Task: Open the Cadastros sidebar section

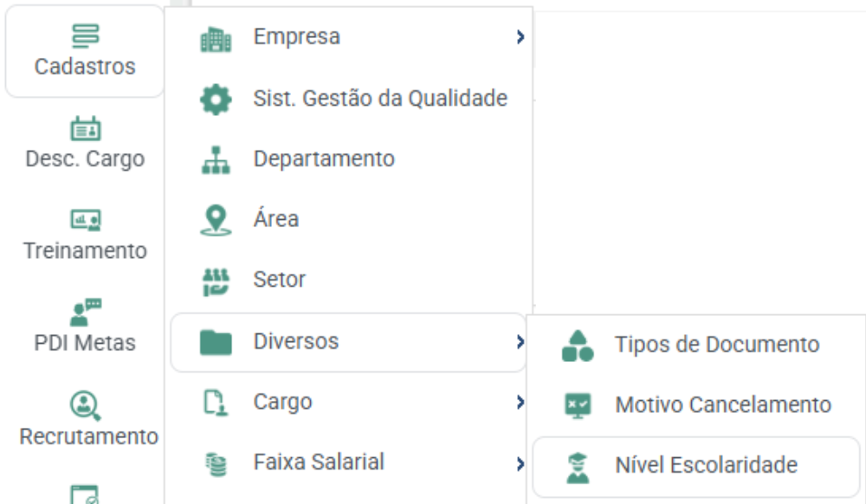Action: pos(85,51)
